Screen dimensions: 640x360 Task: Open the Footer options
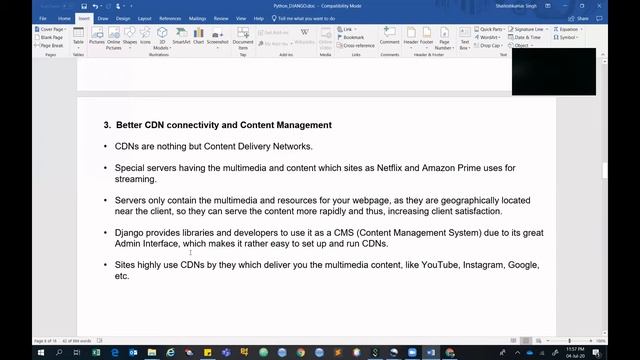[x=426, y=38]
